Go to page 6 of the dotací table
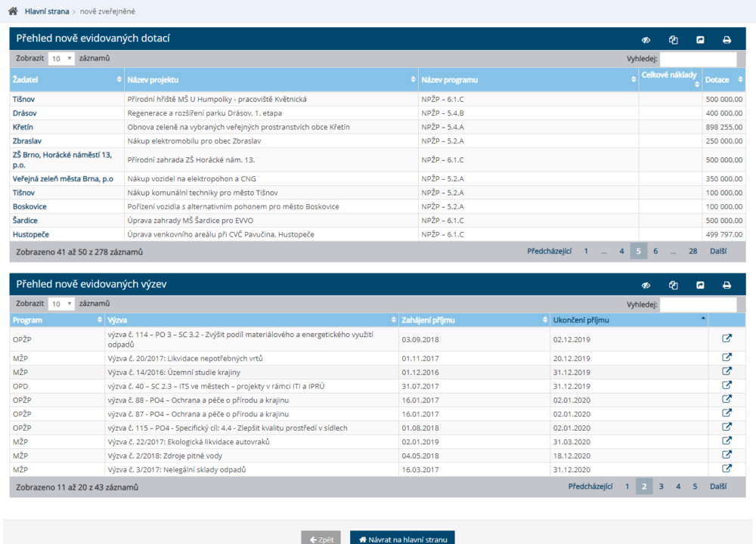Image resolution: width=756 pixels, height=544 pixels. coord(655,252)
